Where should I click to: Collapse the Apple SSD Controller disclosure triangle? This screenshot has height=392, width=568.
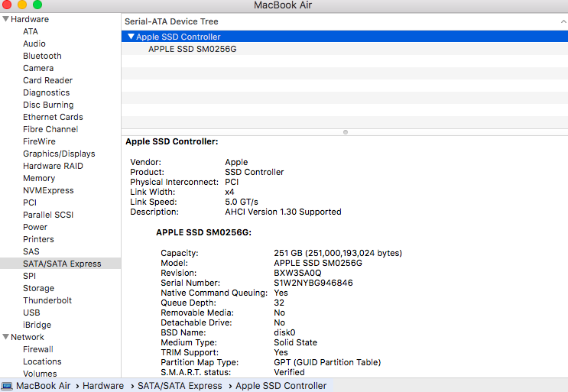click(x=131, y=37)
